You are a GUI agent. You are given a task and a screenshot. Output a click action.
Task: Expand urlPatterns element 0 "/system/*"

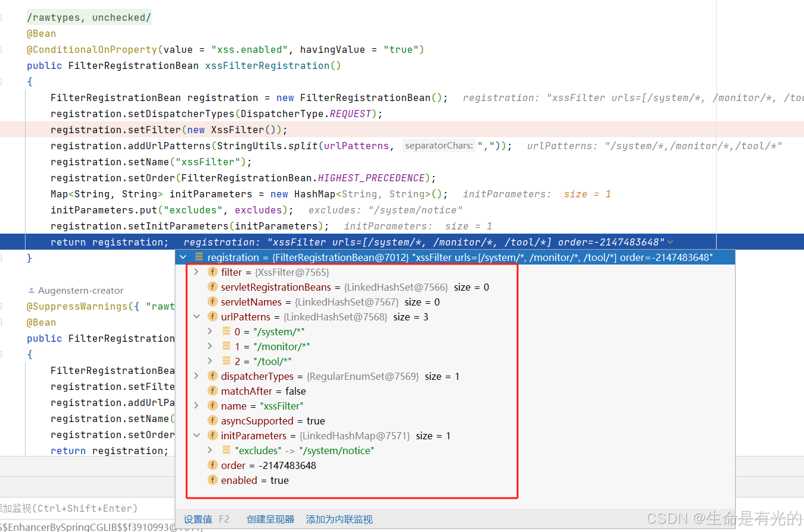click(210, 332)
